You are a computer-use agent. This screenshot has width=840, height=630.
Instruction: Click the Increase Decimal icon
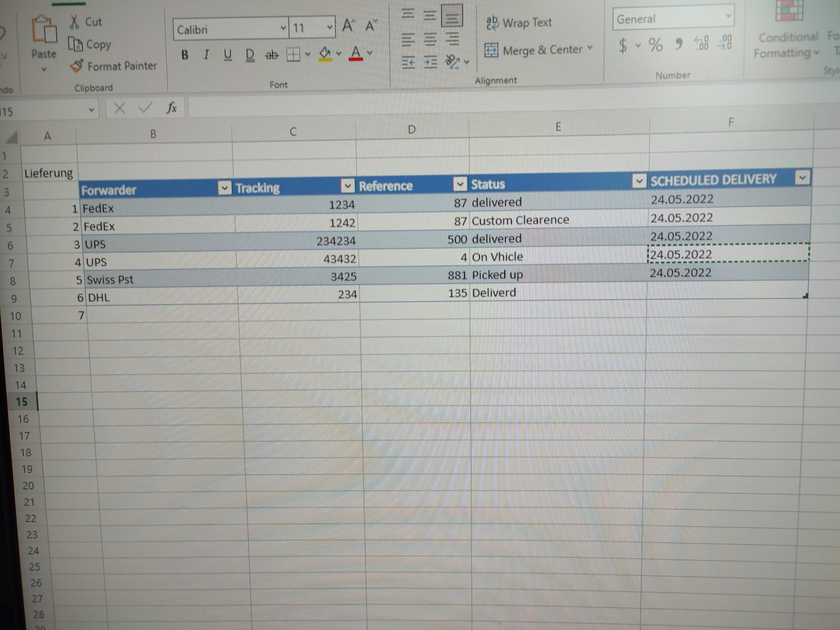point(701,44)
